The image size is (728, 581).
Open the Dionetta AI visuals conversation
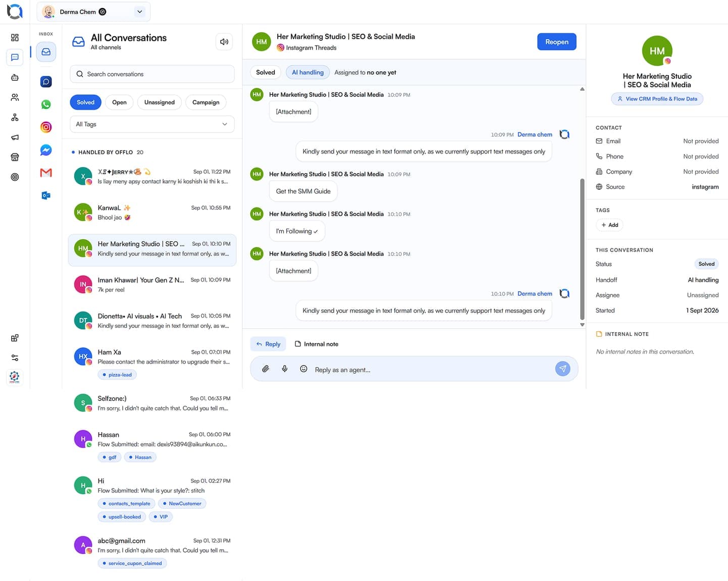coord(152,321)
